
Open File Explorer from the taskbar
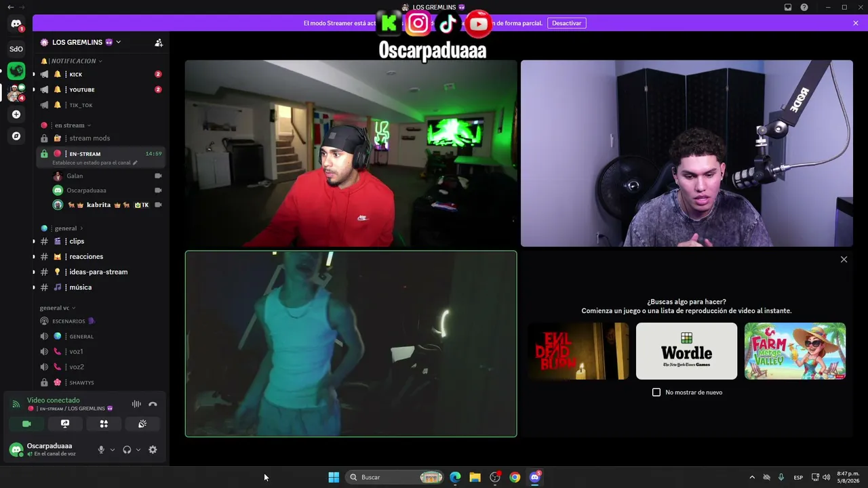coord(475,477)
